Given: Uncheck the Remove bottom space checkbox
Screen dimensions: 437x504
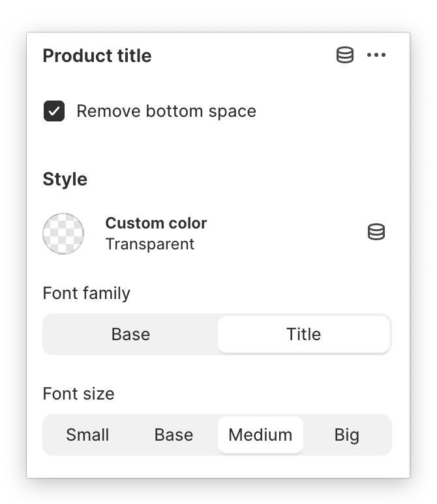Looking at the screenshot, I should [54, 111].
